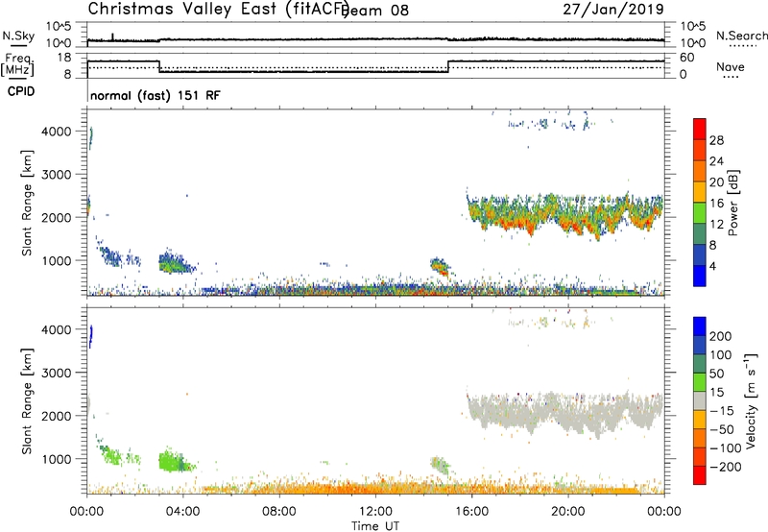Select the Freq. [MHz] axis label
This screenshot has width=768, height=532.
[17, 65]
